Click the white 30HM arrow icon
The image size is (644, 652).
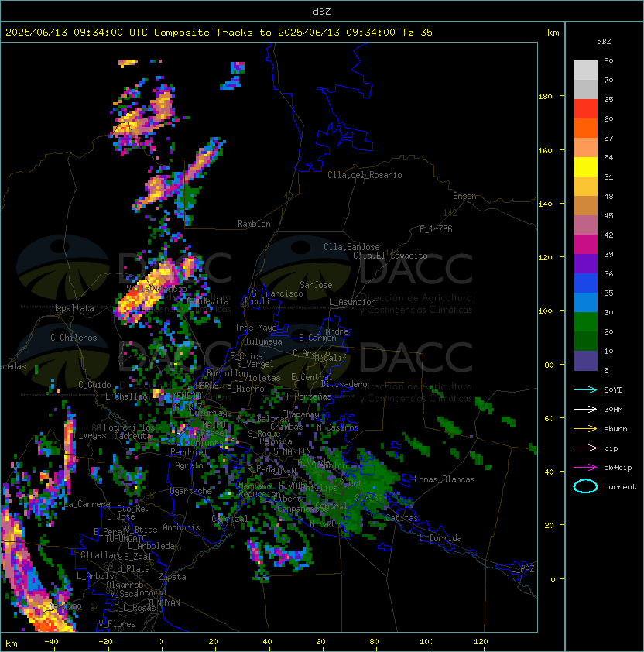(585, 409)
